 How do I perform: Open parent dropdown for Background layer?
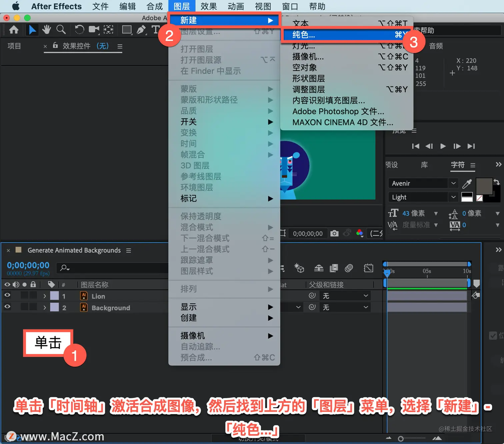(345, 307)
